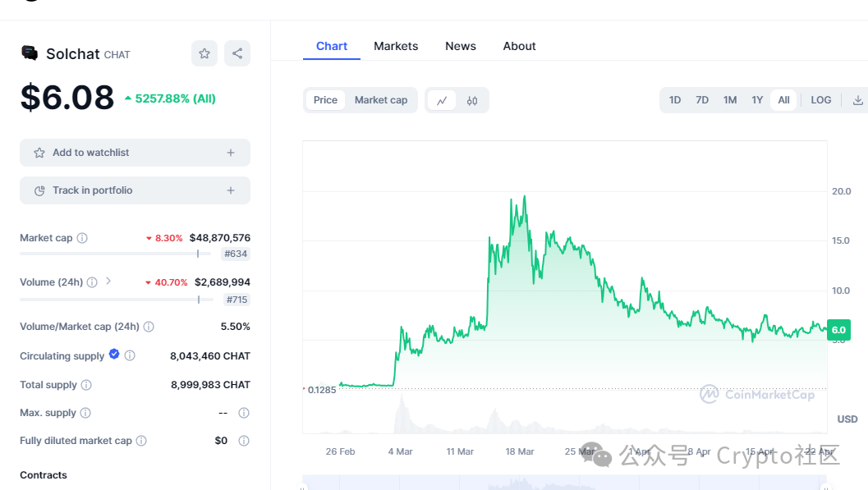868x490 pixels.
Task: Click the 5257.88% (All) change label
Action: 170,98
